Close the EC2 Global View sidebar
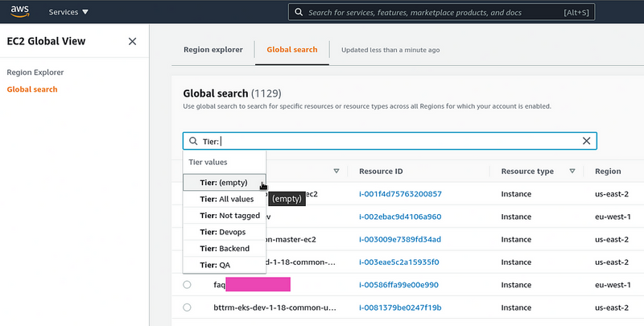The image size is (644, 326). pyautogui.click(x=133, y=42)
